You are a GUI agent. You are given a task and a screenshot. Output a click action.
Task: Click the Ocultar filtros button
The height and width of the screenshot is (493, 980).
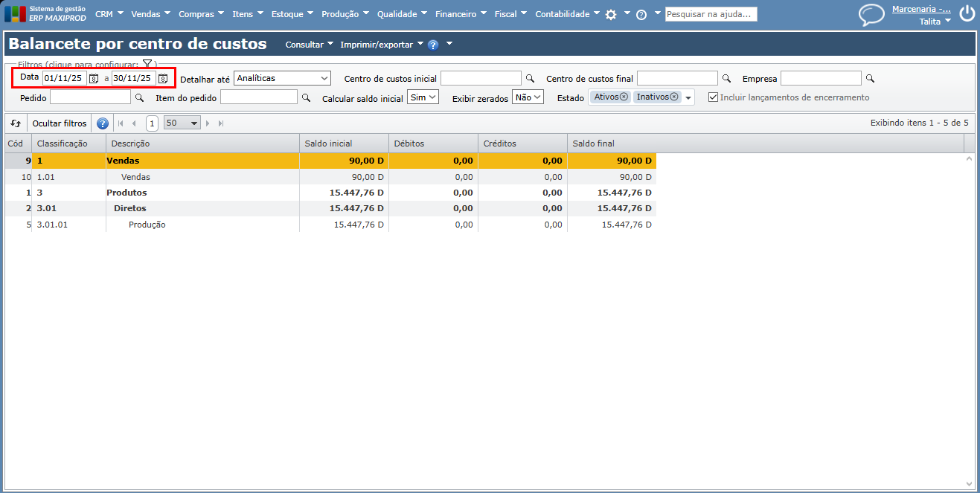point(60,123)
